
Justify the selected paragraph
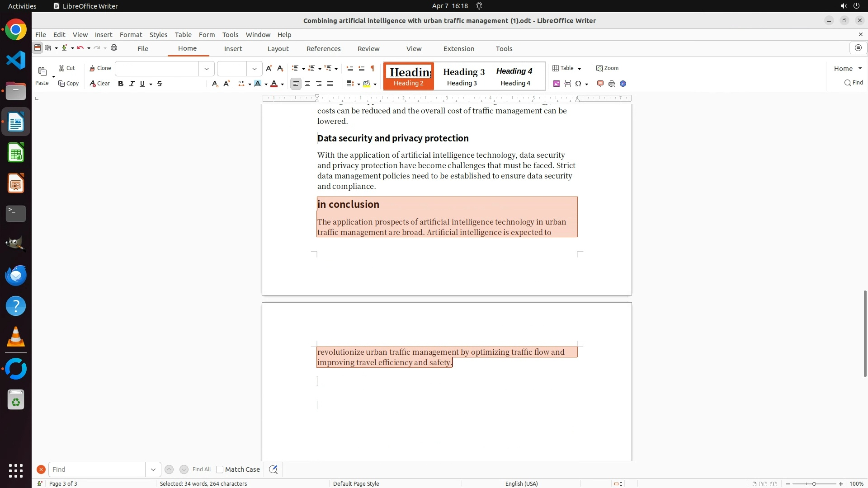(x=330, y=84)
